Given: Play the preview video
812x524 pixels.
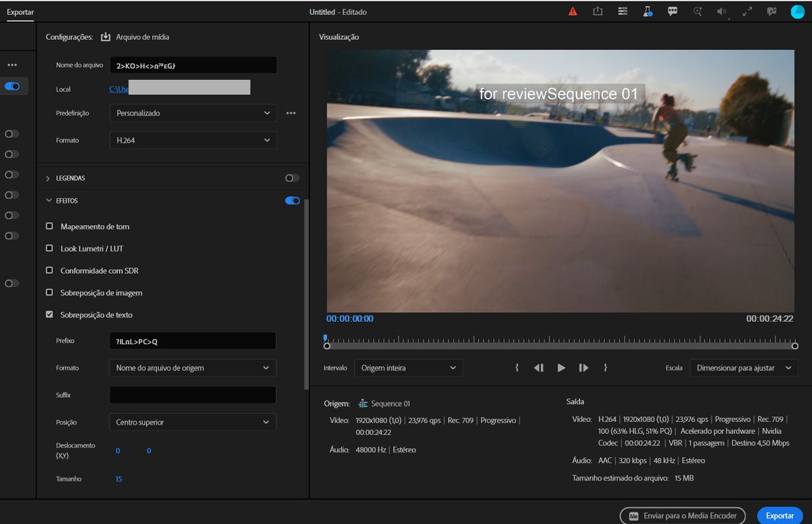Looking at the screenshot, I should [x=561, y=368].
